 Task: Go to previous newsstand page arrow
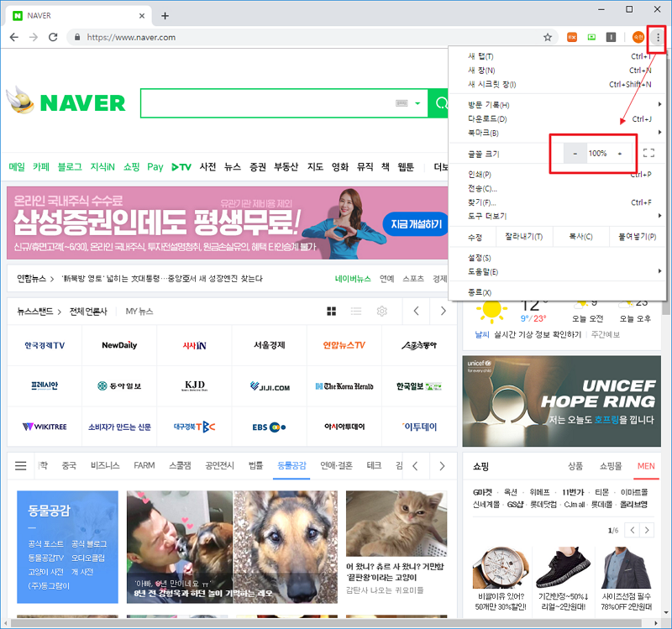pyautogui.click(x=416, y=311)
